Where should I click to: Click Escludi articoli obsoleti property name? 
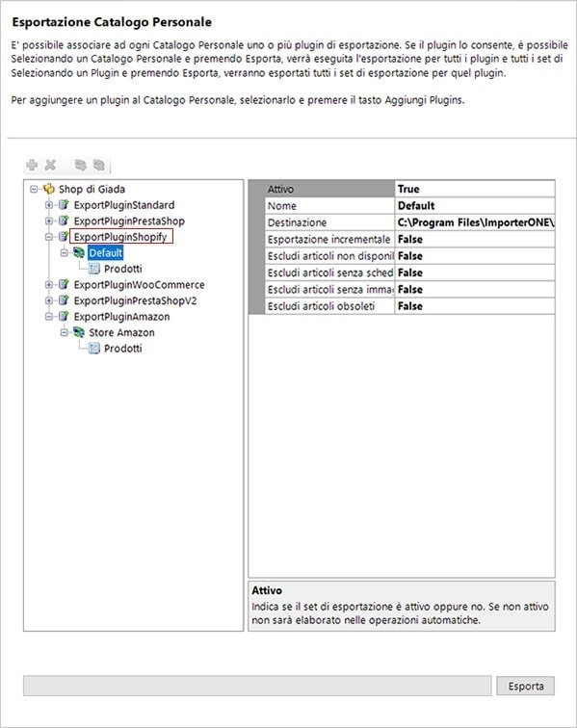(x=329, y=306)
